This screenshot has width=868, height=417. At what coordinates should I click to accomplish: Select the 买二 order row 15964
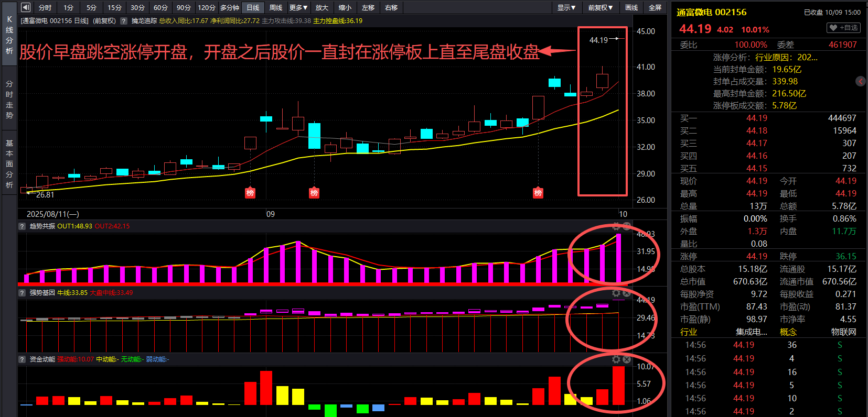pyautogui.click(x=768, y=130)
